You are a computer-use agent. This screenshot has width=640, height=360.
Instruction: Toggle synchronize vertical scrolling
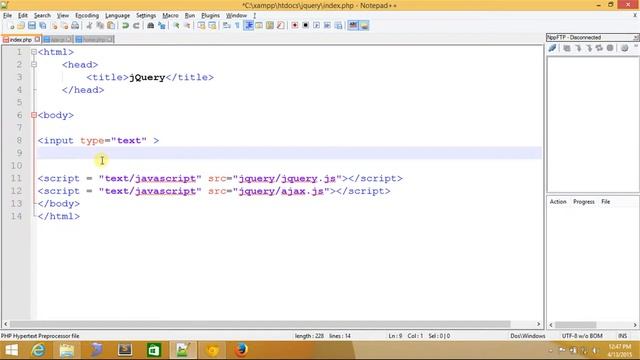tap(202, 26)
